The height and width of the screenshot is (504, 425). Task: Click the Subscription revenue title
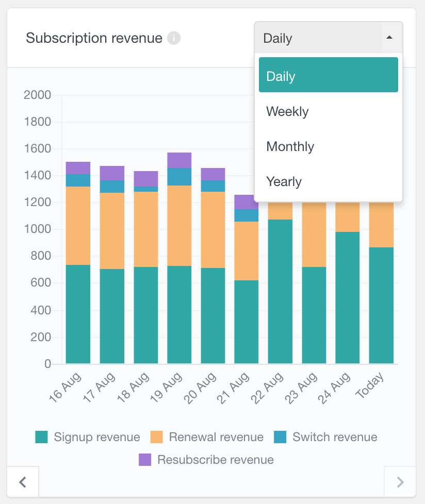pyautogui.click(x=94, y=38)
